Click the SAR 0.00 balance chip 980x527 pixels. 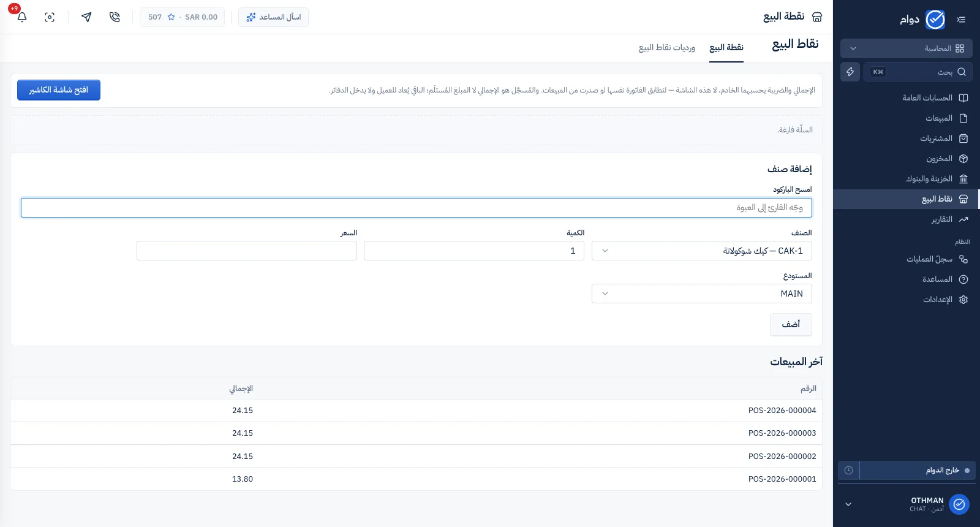[x=183, y=17]
